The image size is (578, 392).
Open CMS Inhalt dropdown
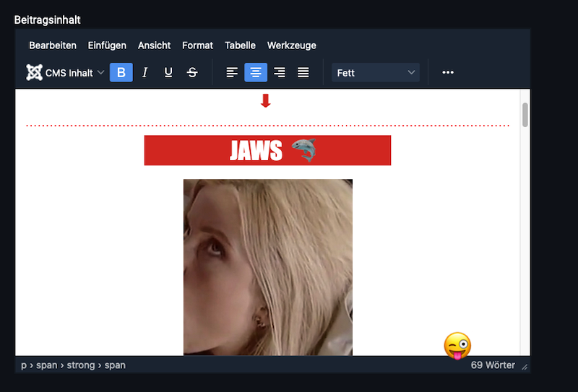66,73
